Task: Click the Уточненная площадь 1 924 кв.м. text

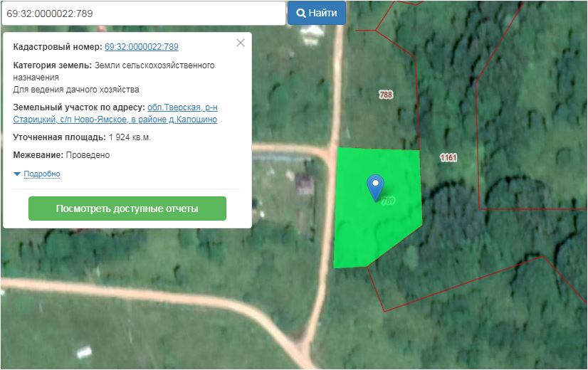Action: point(82,137)
